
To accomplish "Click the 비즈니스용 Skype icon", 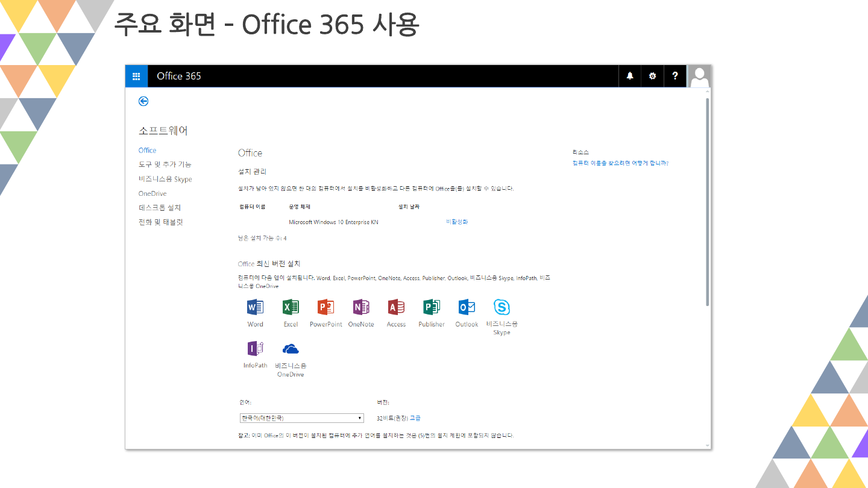I will (502, 307).
